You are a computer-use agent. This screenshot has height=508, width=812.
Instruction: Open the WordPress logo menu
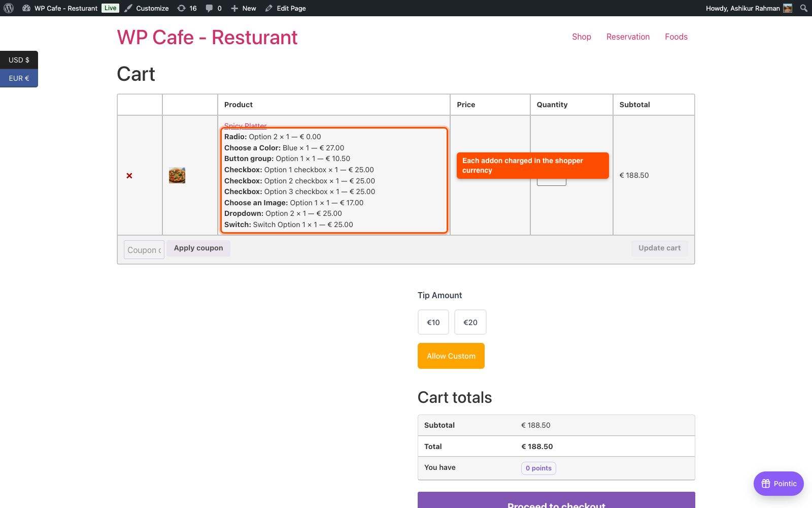9,8
